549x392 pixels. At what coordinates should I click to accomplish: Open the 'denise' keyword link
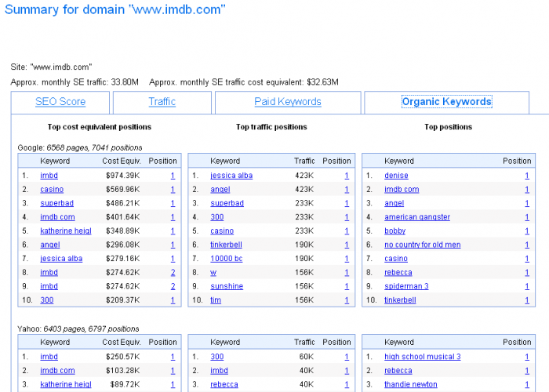tap(396, 176)
